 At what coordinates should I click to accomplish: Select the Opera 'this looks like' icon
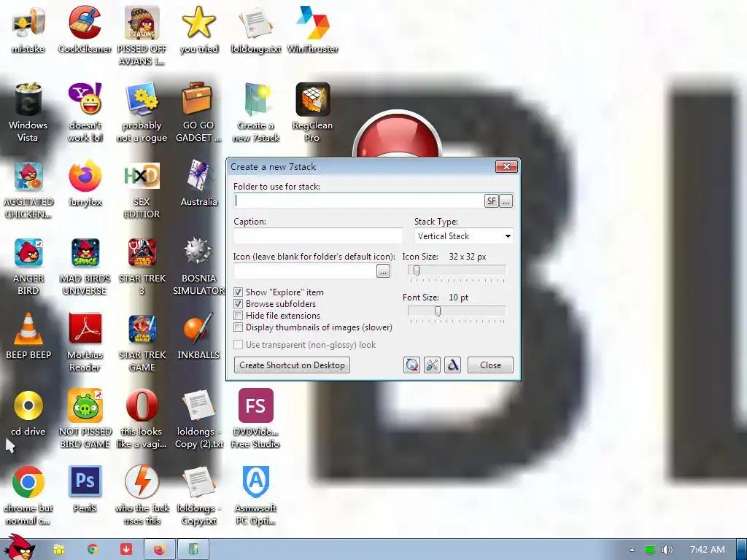coord(142,418)
